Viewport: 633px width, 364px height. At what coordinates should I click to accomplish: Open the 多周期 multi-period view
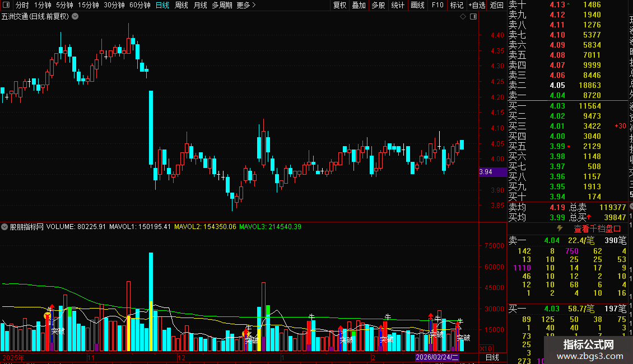click(x=222, y=5)
